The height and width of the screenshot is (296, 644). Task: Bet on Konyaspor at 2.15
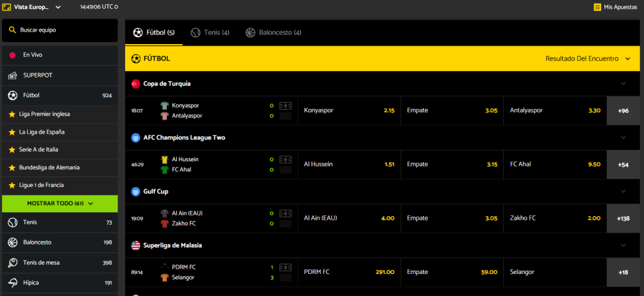pos(349,111)
